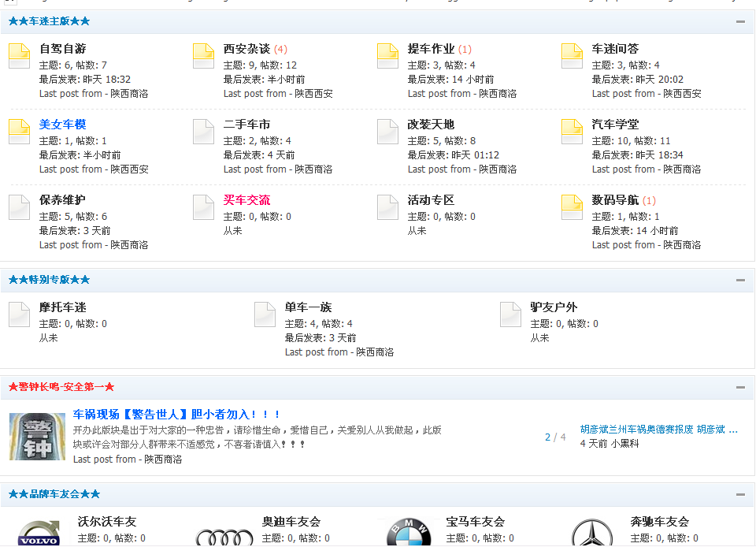Click the gray forum icon beside 买车交流
This screenshot has height=547, width=756.
pyautogui.click(x=203, y=207)
